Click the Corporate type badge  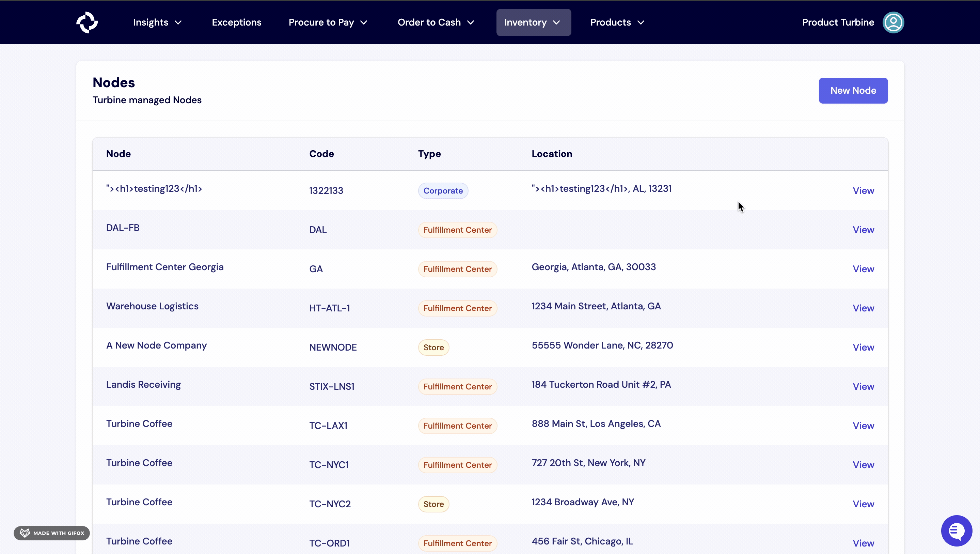(x=443, y=190)
